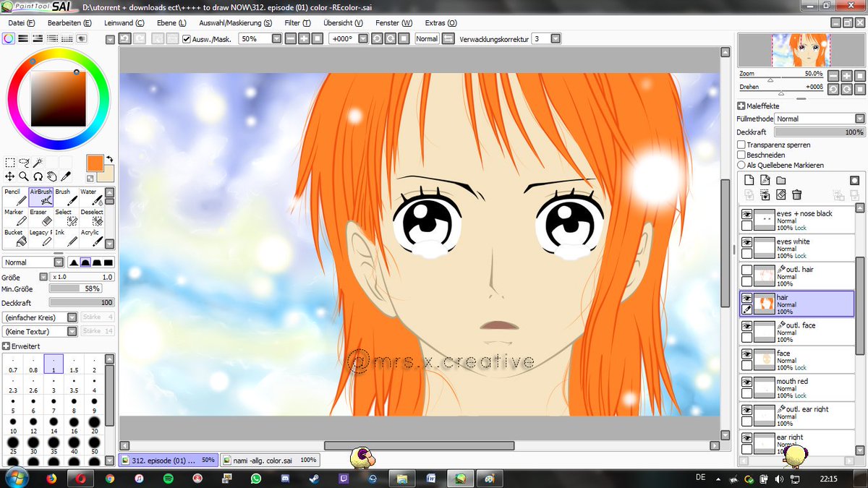Activate the eyedropper color picker tool
Screen dimensions: 868x488
click(x=65, y=176)
